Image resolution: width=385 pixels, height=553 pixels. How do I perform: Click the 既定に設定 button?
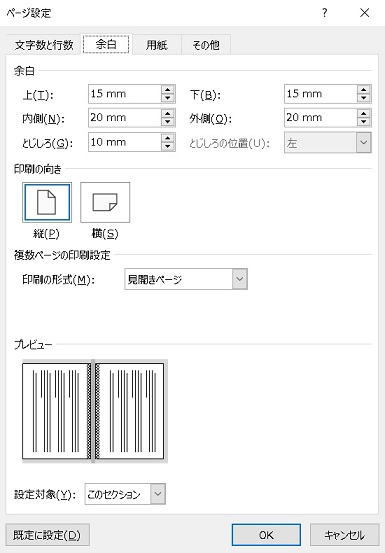pos(48,535)
